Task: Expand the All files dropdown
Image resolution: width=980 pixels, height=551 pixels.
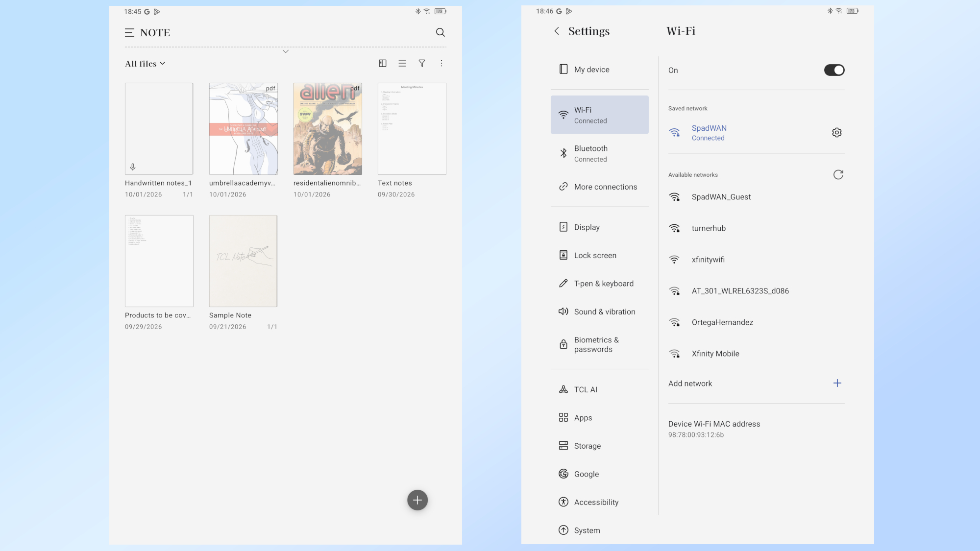Action: click(x=145, y=64)
